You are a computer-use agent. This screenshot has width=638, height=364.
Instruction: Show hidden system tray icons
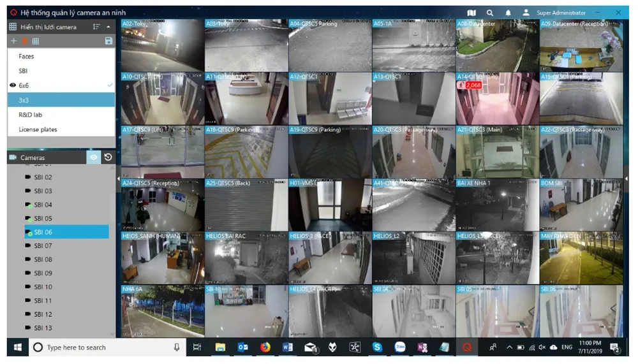pyautogui.click(x=509, y=347)
